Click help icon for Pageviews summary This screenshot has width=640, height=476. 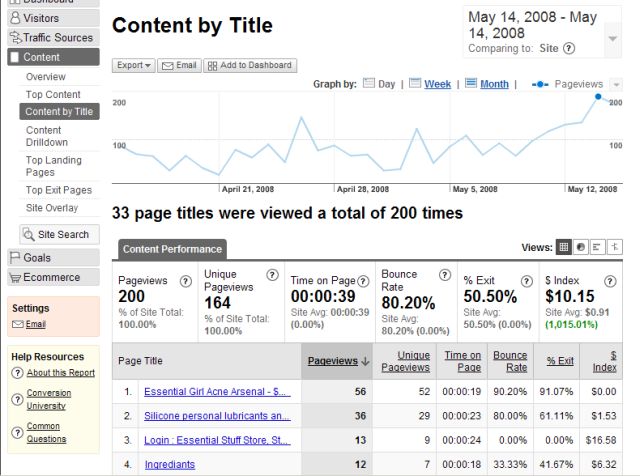(186, 281)
